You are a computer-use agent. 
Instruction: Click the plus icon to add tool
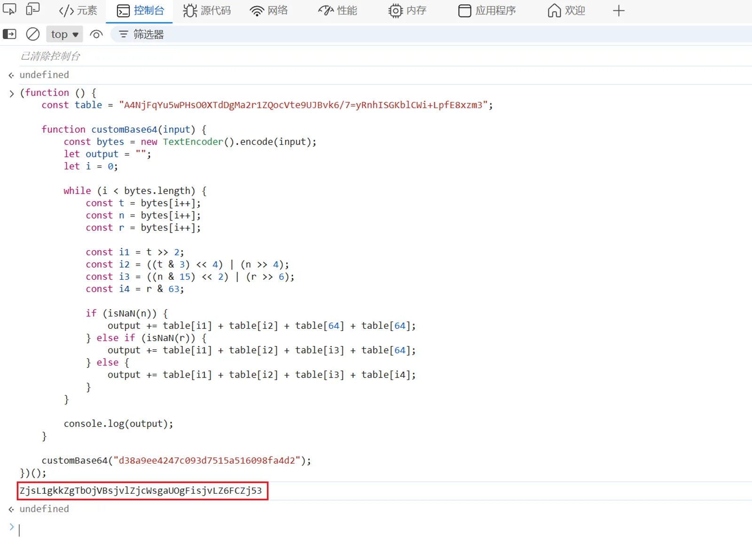pyautogui.click(x=619, y=11)
